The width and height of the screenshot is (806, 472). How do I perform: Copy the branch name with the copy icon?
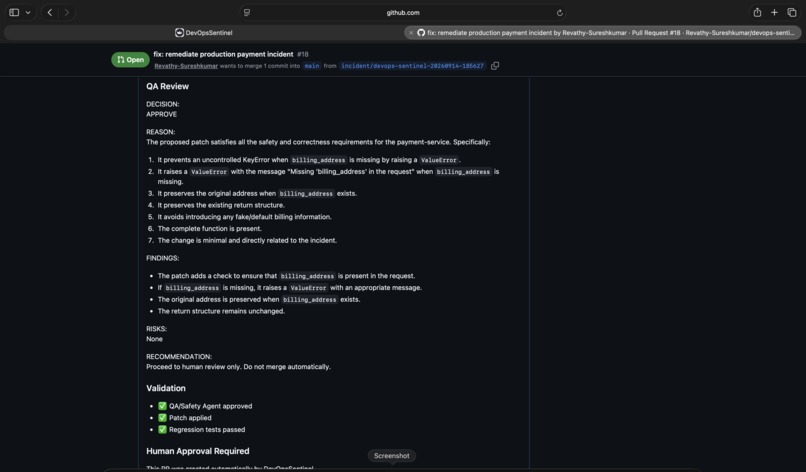tap(495, 66)
